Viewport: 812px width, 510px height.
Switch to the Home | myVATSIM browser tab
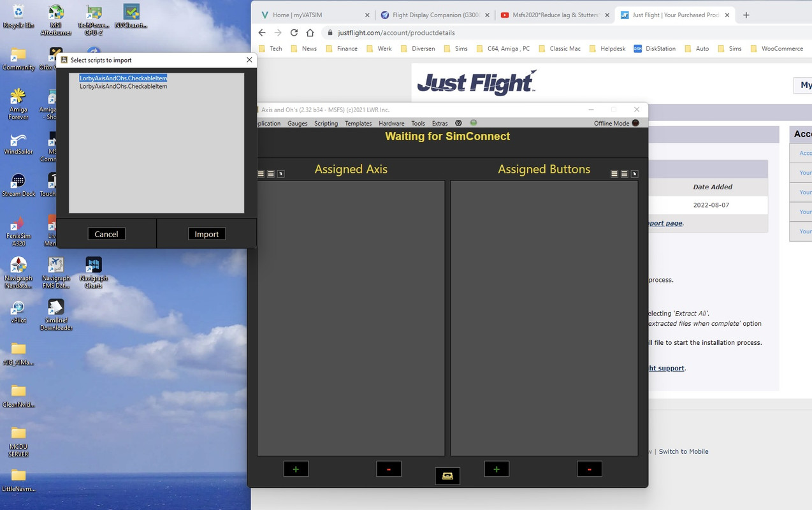[314, 15]
